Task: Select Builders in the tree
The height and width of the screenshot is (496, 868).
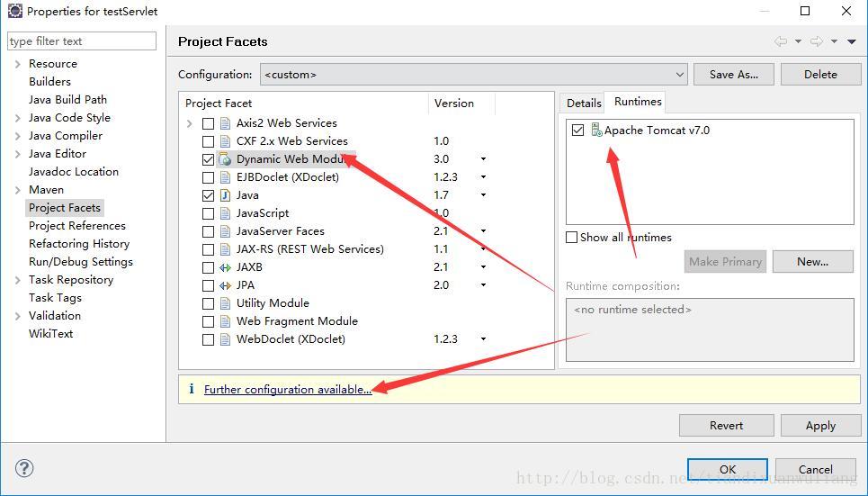Action: (x=49, y=81)
